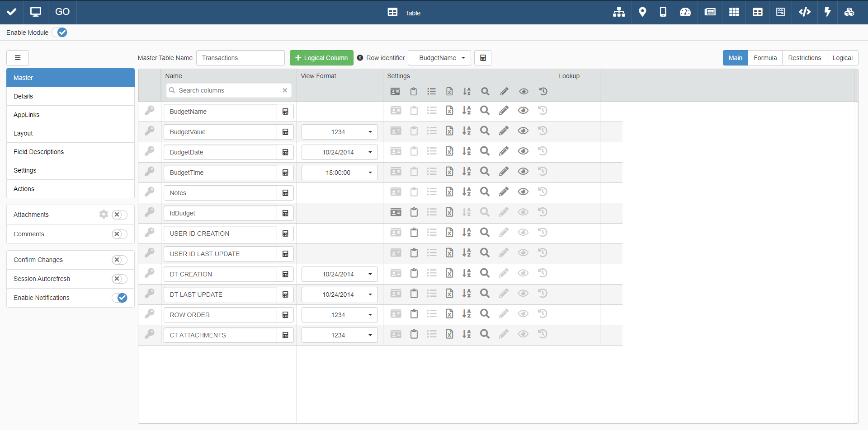Open view format dropdown for ROW ORDER
The width and height of the screenshot is (868, 430).
coord(340,315)
